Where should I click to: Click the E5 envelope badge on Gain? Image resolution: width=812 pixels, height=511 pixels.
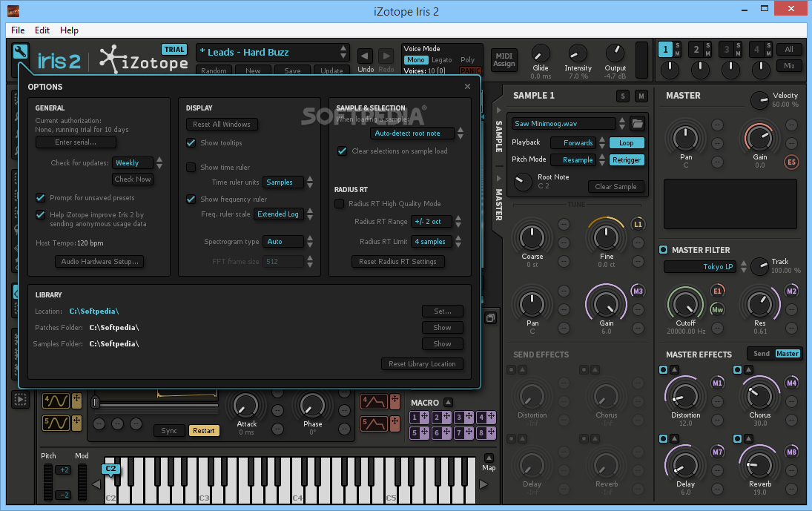click(791, 162)
